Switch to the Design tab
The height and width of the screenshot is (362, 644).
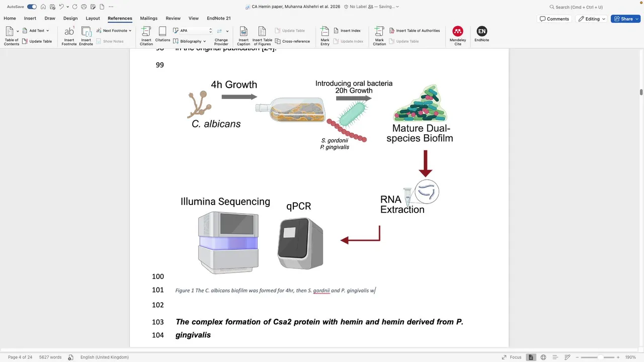70,19
